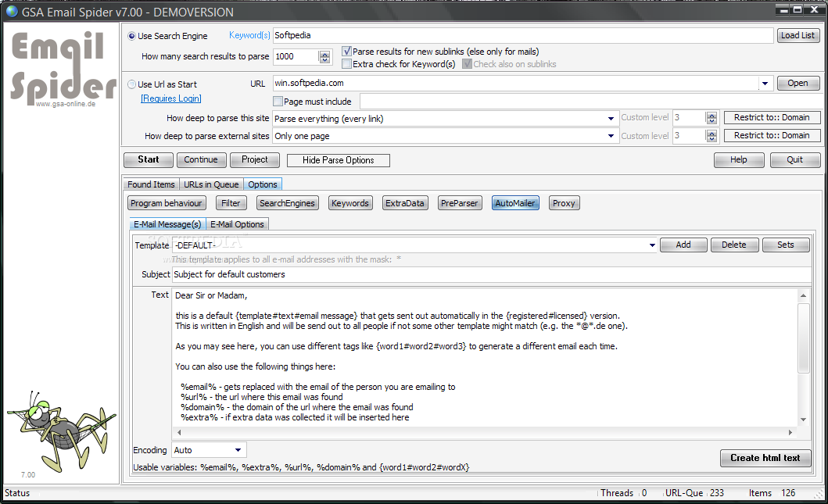828x504 pixels.
Task: Open template Sets button
Action: tap(786, 245)
